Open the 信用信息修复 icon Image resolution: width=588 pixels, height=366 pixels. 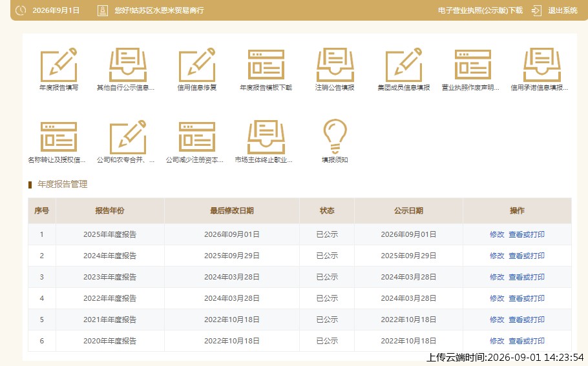pos(197,65)
